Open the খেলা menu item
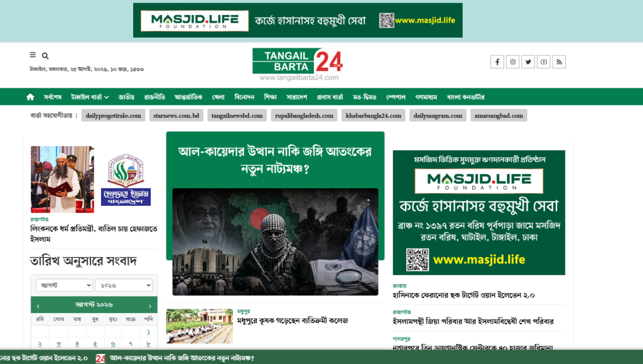Screen dimensions: 643x364 pos(218,97)
